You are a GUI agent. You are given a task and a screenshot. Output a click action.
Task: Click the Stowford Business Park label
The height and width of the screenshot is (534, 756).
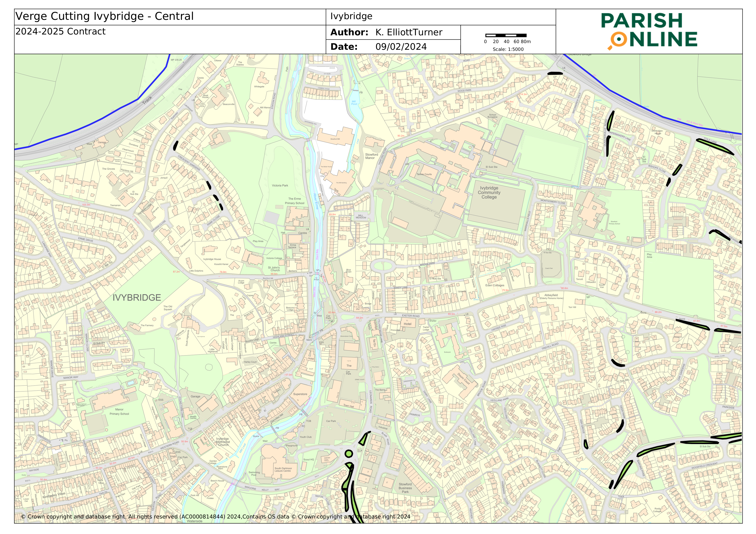405,488
